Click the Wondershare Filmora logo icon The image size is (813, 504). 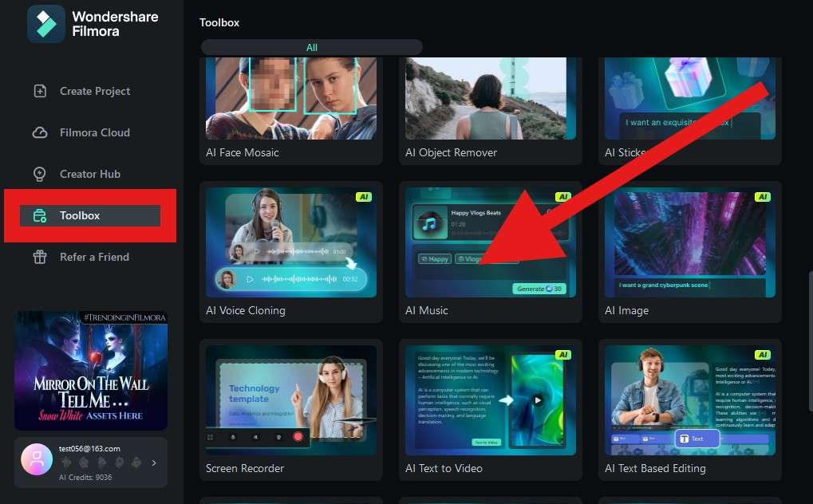[x=45, y=24]
